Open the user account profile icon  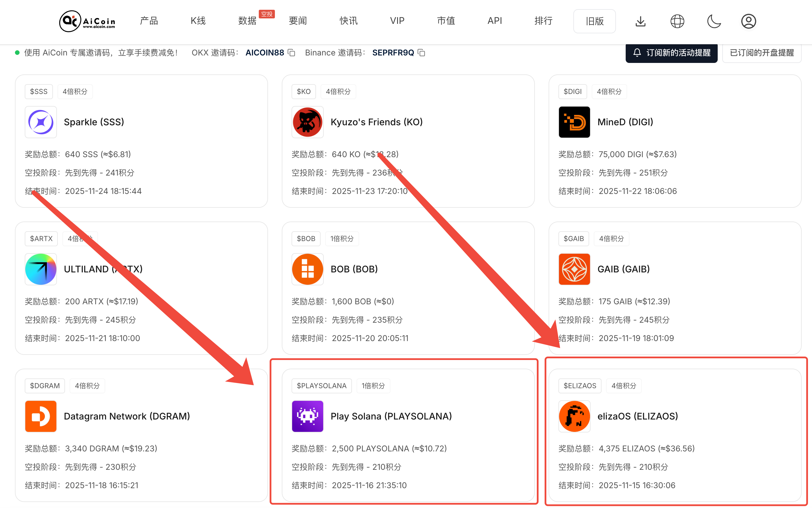coord(748,21)
